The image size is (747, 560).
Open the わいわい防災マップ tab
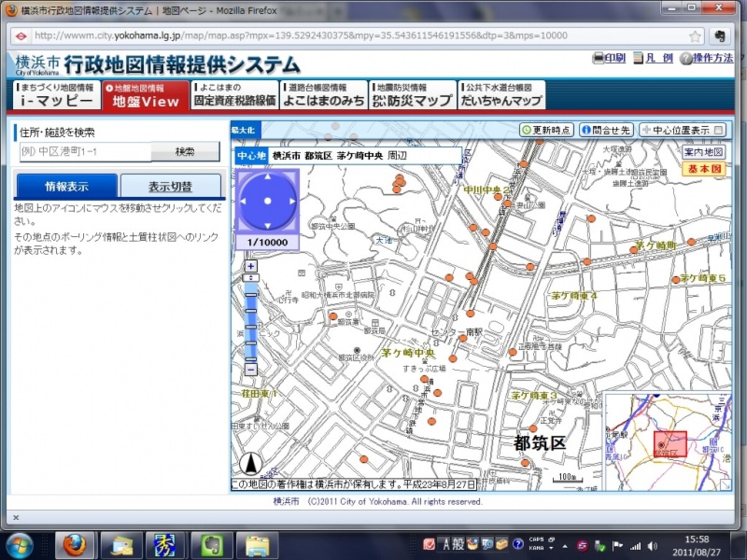click(413, 95)
